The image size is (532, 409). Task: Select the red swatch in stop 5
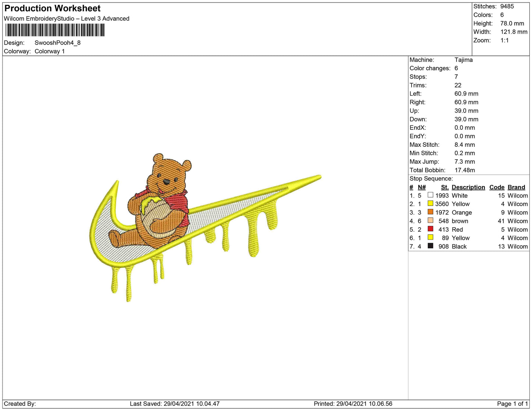click(430, 229)
